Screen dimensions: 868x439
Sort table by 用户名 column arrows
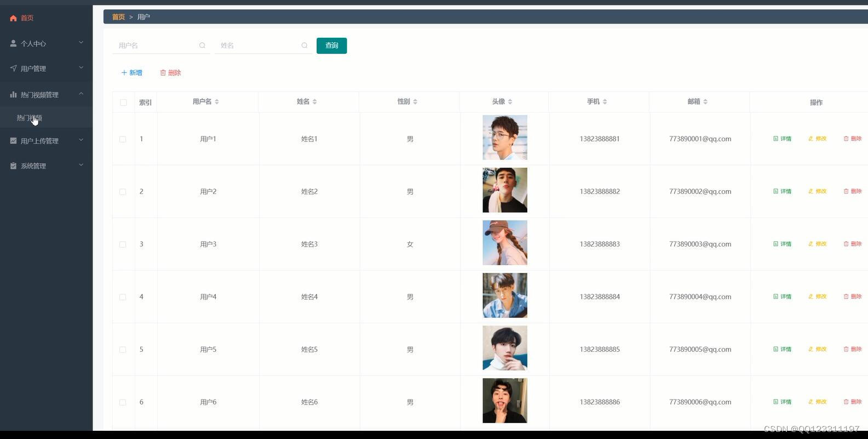[x=217, y=101]
